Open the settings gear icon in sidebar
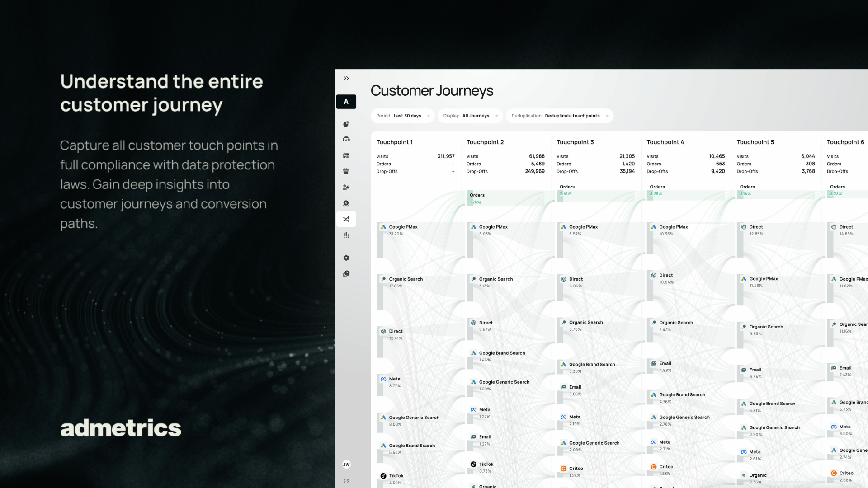This screenshot has height=488, width=868. click(x=346, y=258)
